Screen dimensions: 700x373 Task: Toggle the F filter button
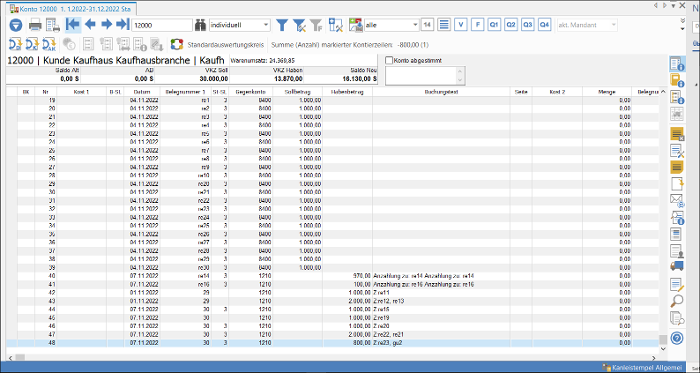click(x=477, y=25)
